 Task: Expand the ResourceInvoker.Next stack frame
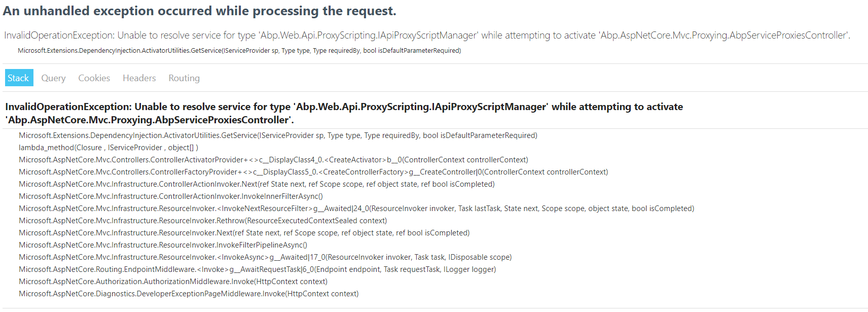[x=243, y=233]
